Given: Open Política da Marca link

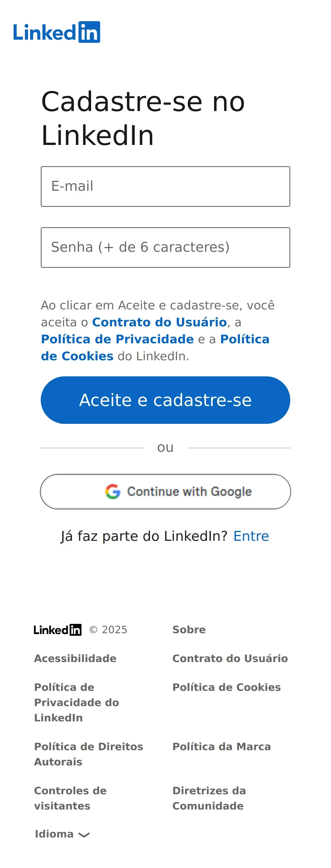Looking at the screenshot, I should pos(222,746).
